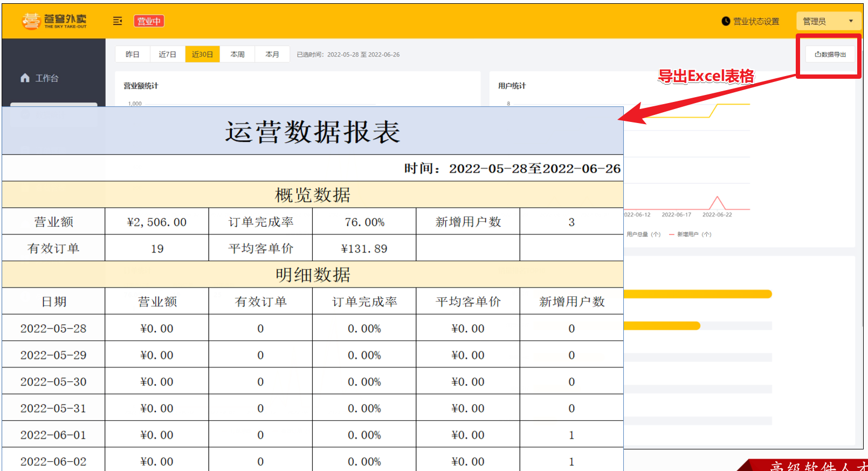Select the 近30日 time range tab

coord(202,54)
